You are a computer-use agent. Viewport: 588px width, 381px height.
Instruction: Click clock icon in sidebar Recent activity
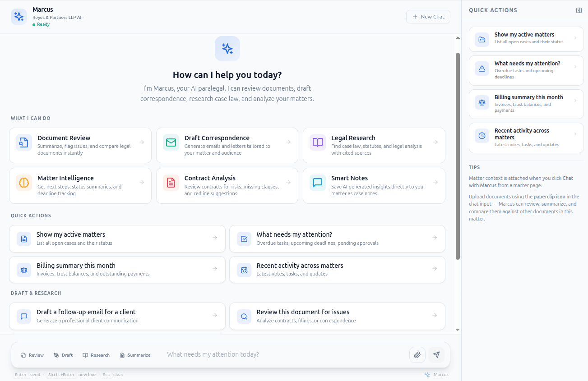[482, 136]
